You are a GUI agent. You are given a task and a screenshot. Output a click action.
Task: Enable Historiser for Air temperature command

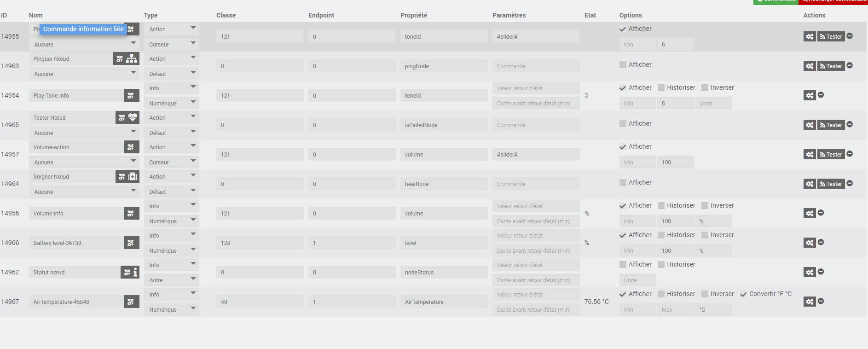coord(661,294)
